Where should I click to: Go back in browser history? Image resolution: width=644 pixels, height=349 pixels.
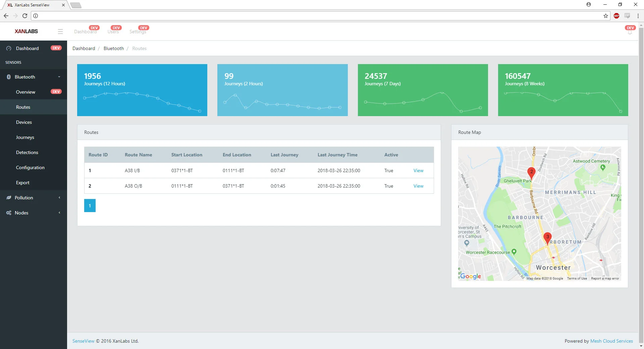(6, 16)
